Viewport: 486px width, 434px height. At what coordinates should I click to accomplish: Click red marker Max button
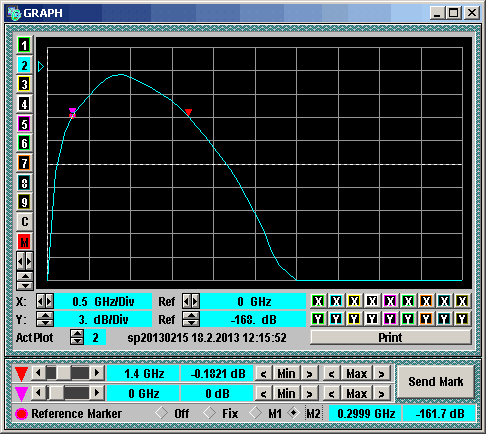pyautogui.click(x=357, y=374)
